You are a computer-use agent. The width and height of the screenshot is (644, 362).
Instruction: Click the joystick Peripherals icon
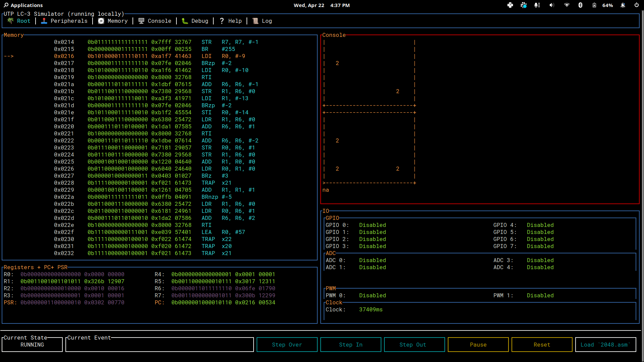click(x=44, y=21)
